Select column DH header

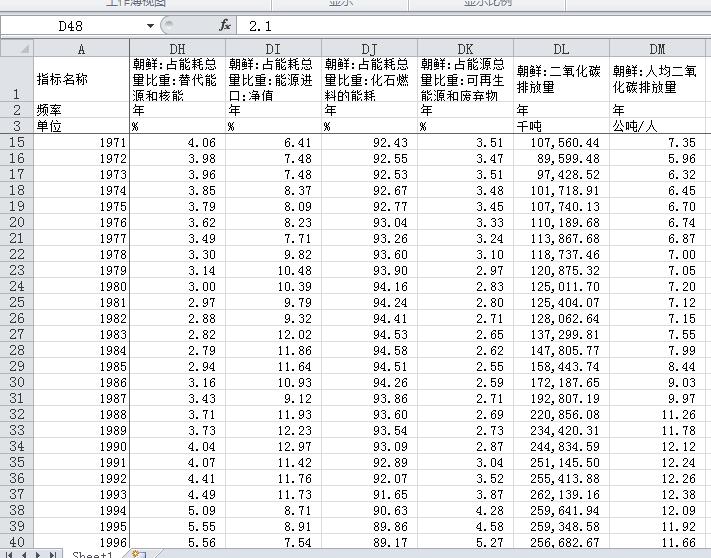pos(177,49)
